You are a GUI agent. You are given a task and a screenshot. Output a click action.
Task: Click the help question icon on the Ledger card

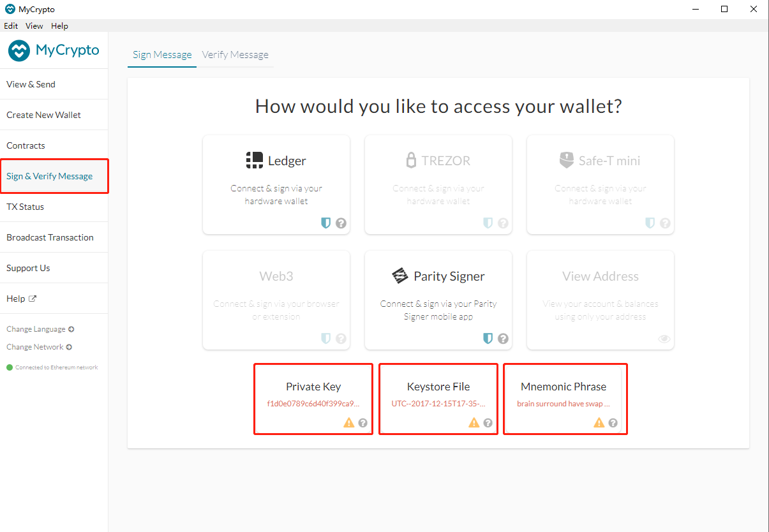point(341,223)
